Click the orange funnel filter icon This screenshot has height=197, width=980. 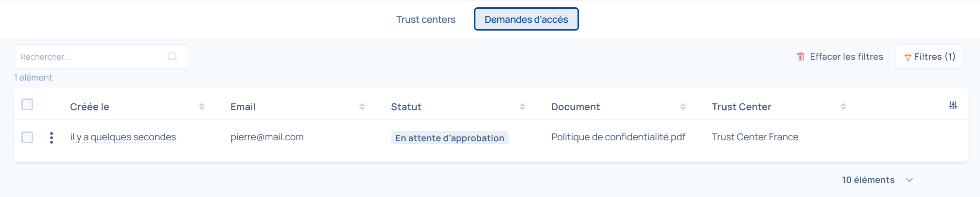tap(907, 57)
